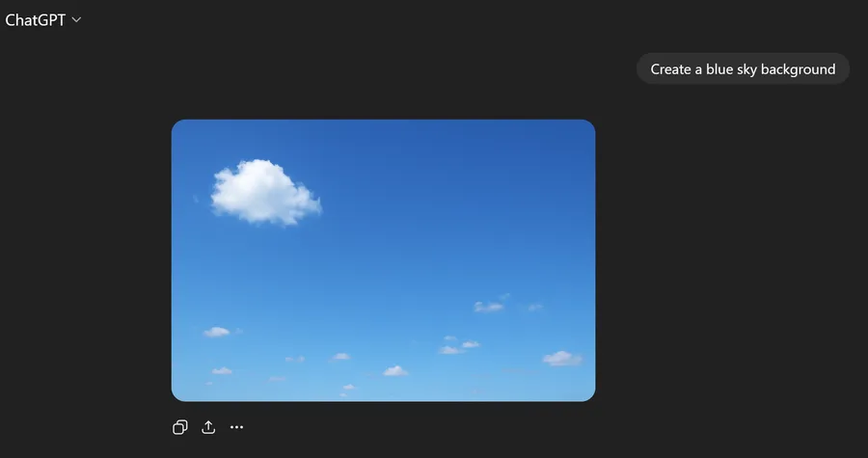Image resolution: width=868 pixels, height=458 pixels.
Task: Click the small cloud near image's left edge
Action: click(217, 332)
